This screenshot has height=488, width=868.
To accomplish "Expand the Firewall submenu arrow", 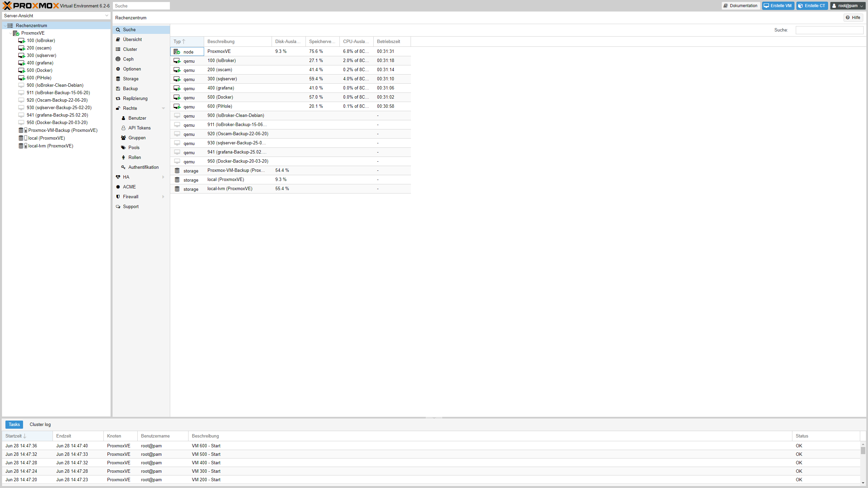I will point(163,197).
